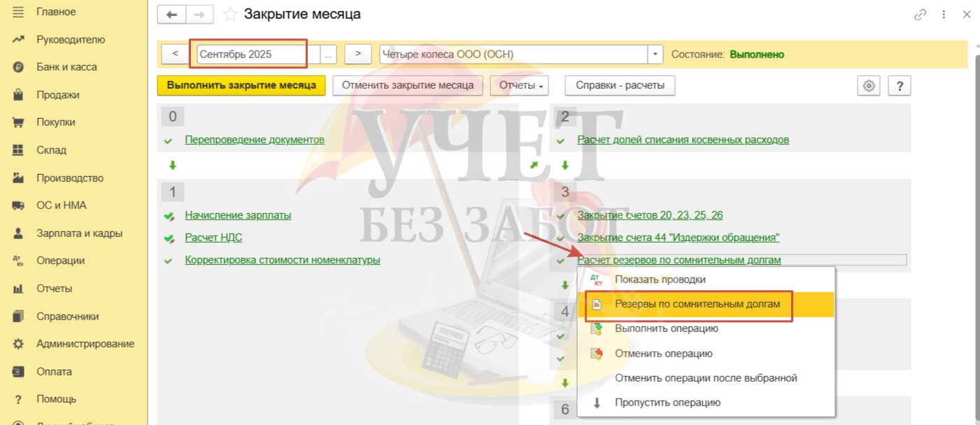
Task: Add page to favorites with star icon
Action: click(230, 15)
